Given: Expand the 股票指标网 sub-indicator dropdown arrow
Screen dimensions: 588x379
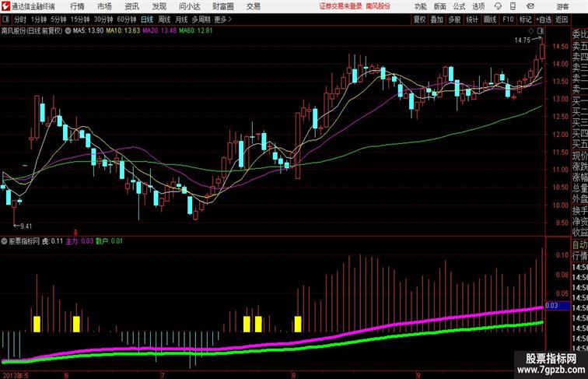Looking at the screenshot, I should point(4,241).
